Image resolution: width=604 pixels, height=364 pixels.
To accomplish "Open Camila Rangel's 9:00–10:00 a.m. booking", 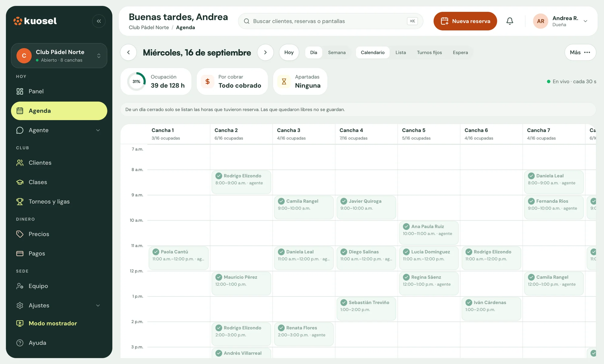I will tap(304, 207).
